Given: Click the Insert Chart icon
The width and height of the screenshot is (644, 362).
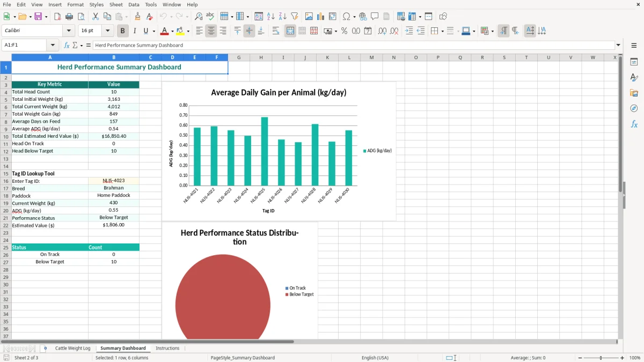Looking at the screenshot, I should [x=321, y=17].
